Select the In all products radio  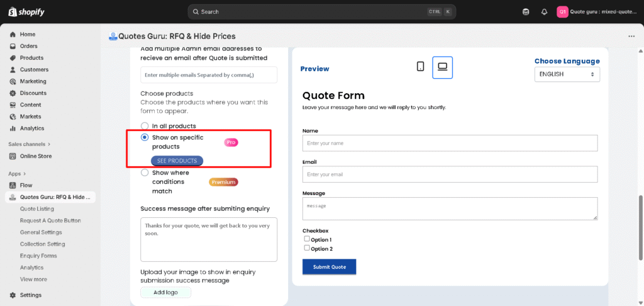pos(145,126)
